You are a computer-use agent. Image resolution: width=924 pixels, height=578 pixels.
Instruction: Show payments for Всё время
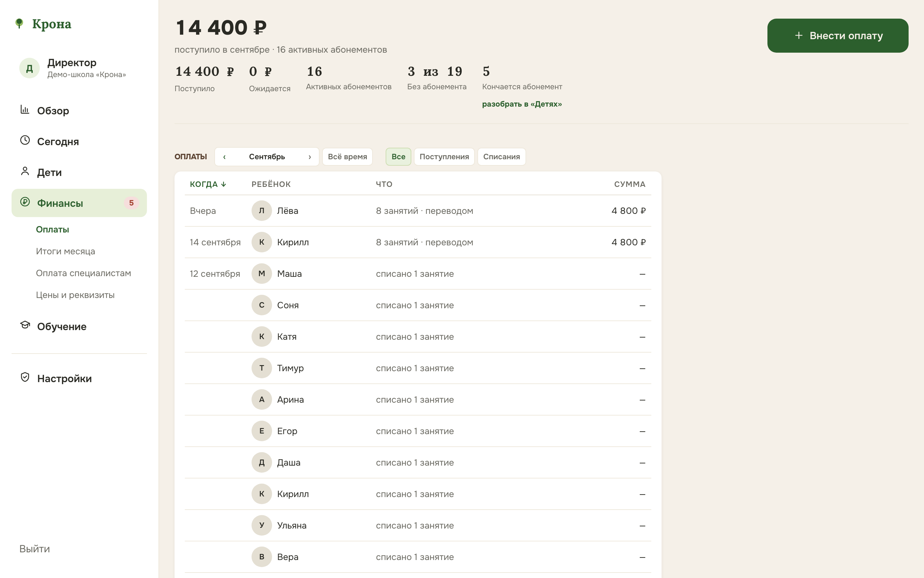[x=347, y=157]
